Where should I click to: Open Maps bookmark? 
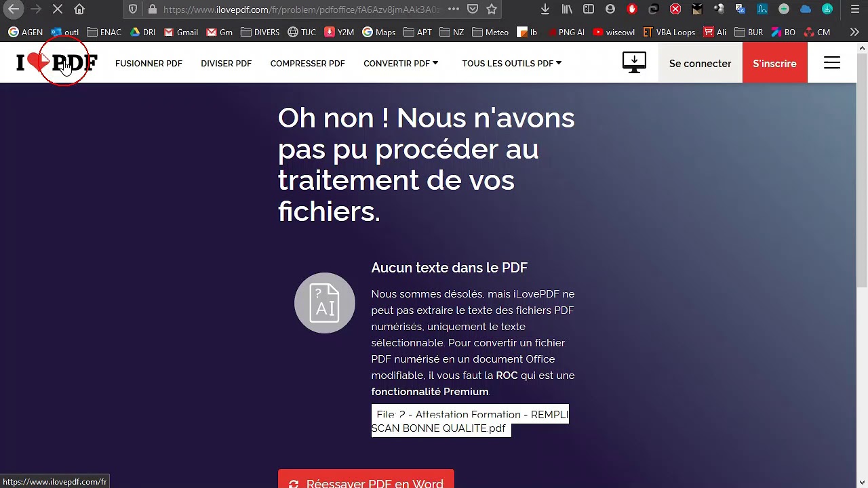[379, 32]
